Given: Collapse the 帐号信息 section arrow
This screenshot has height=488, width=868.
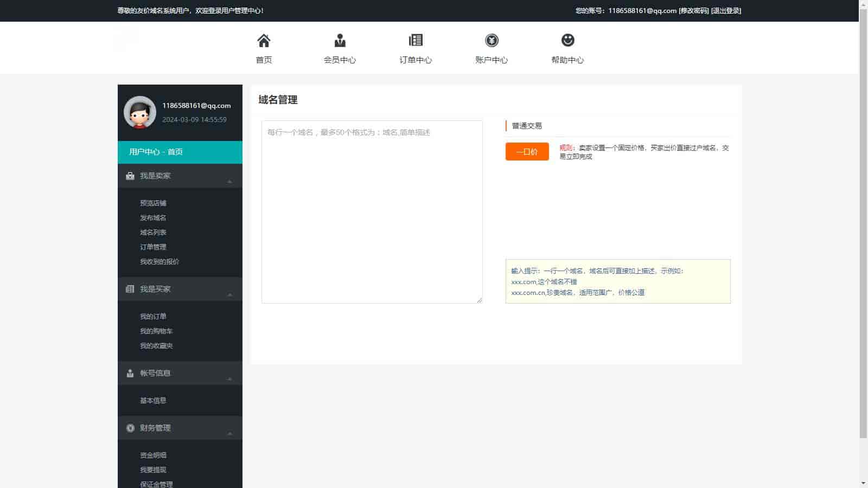Looking at the screenshot, I should pyautogui.click(x=229, y=379).
